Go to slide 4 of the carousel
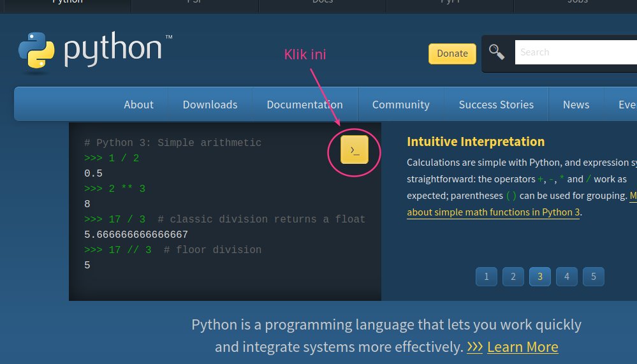The width and height of the screenshot is (637, 364). pyautogui.click(x=567, y=277)
